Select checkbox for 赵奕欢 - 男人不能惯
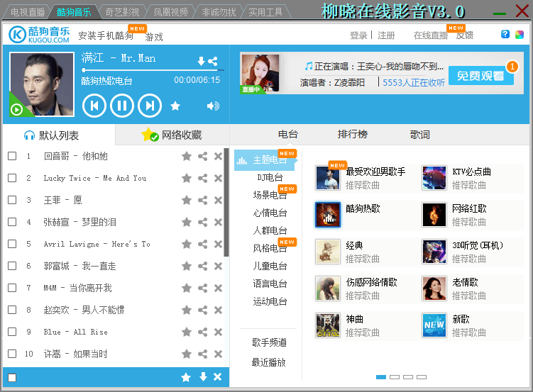Viewport: 533px width, 392px height. [12, 310]
